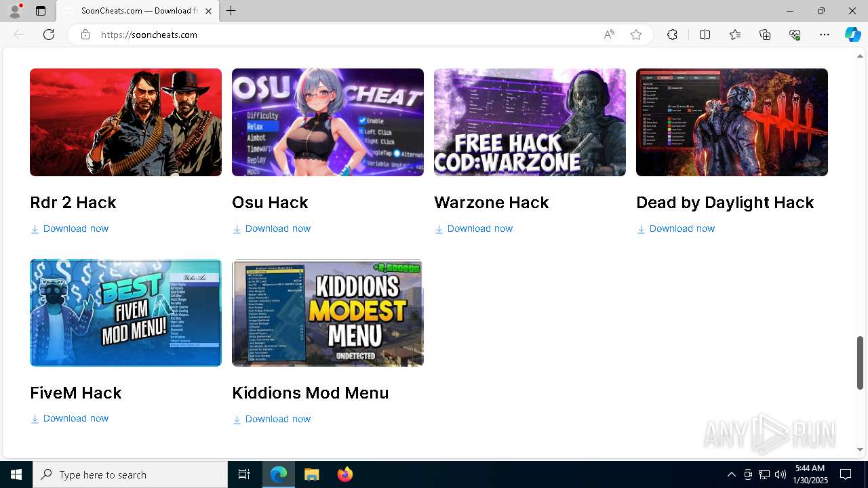The height and width of the screenshot is (488, 868).
Task: Open the tab actions menu icon
Action: [41, 11]
